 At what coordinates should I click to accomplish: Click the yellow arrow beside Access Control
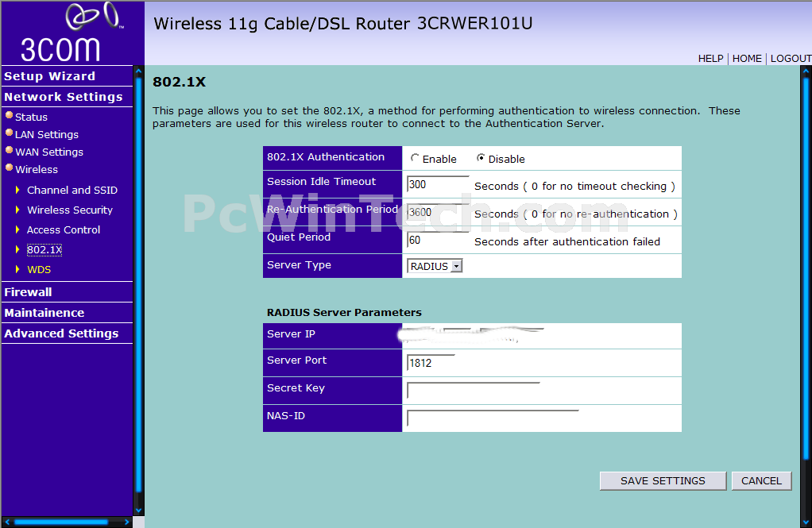coord(17,229)
